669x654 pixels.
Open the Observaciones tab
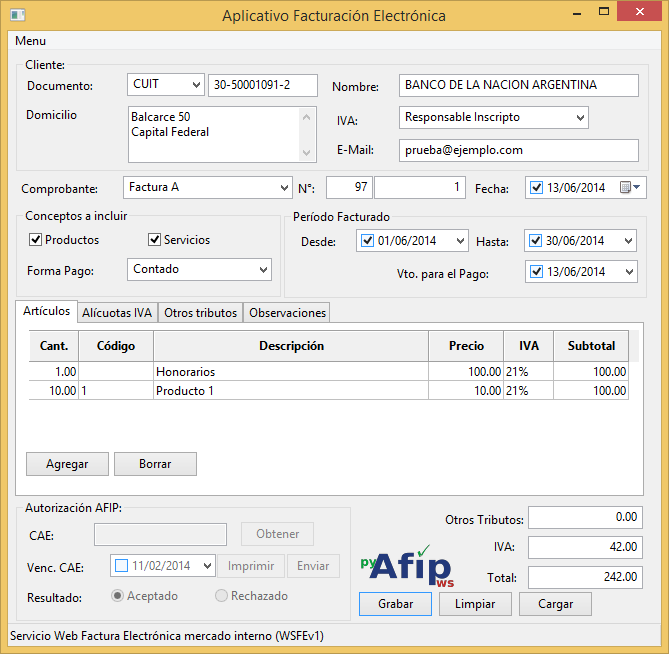(287, 313)
